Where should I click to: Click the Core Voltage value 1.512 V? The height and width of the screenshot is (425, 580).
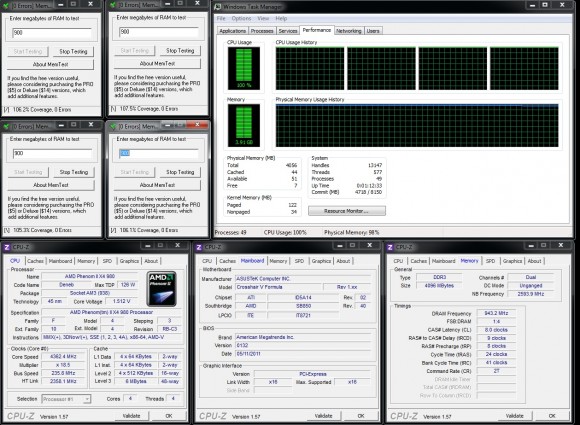click(121, 301)
